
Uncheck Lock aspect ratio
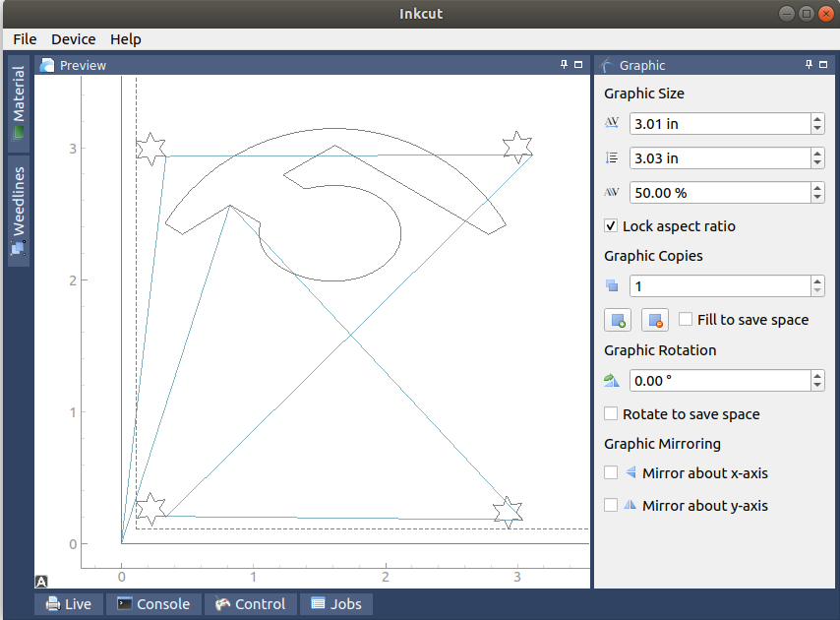pyautogui.click(x=611, y=225)
